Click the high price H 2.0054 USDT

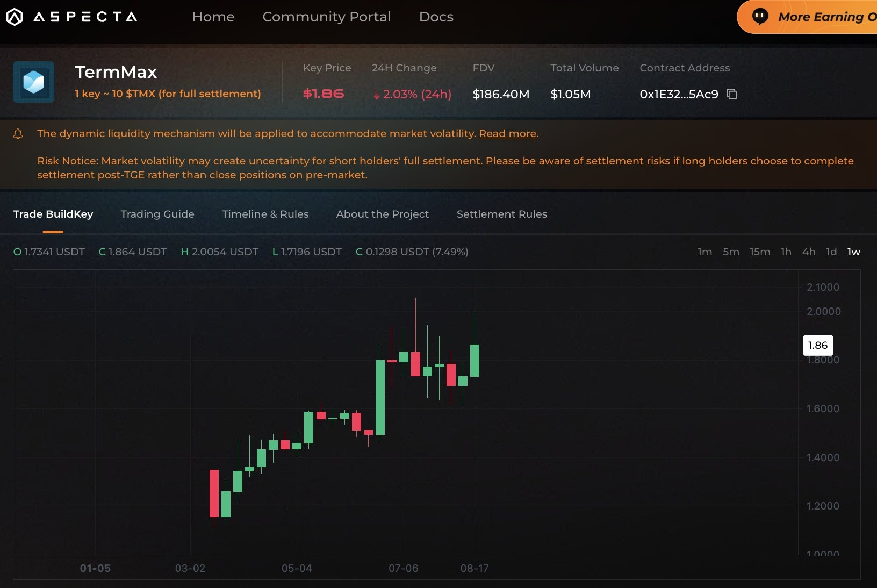[220, 252]
